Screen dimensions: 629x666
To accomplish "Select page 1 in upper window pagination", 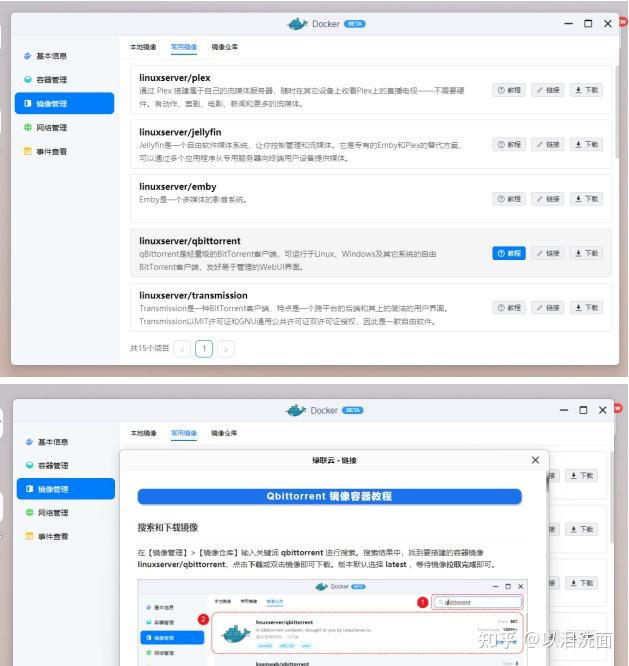I will point(204,349).
